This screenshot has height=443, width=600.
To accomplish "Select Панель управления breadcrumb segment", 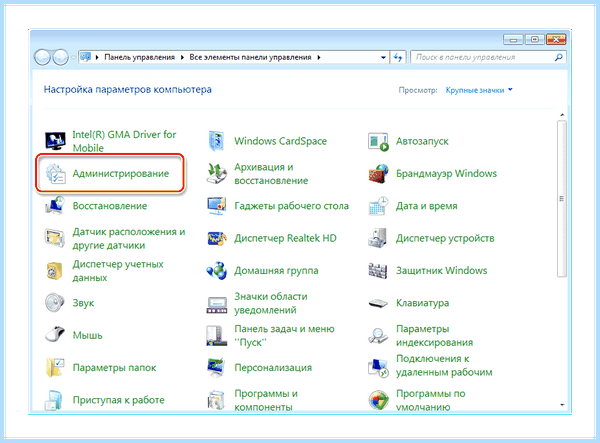I will pyautogui.click(x=139, y=57).
